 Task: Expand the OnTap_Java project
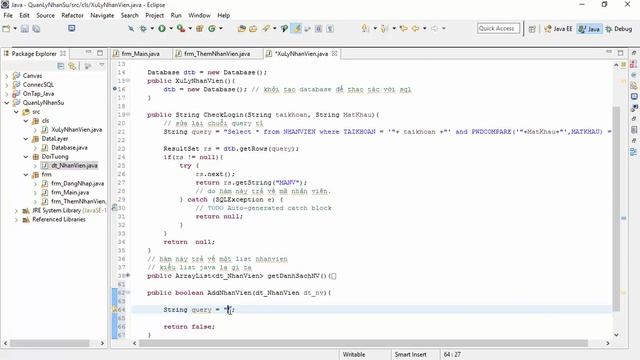(6, 94)
